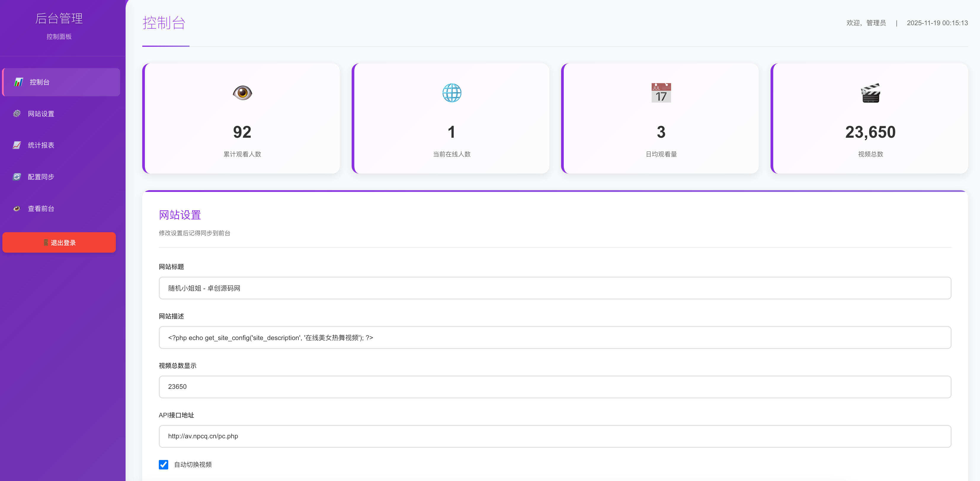Click into the 网站描述 text field

pyautogui.click(x=555, y=338)
